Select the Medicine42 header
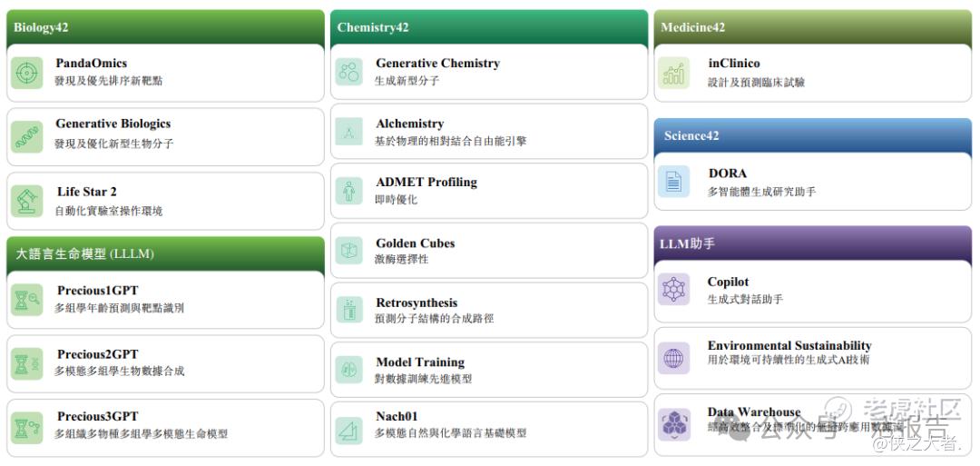 pyautogui.click(x=812, y=27)
